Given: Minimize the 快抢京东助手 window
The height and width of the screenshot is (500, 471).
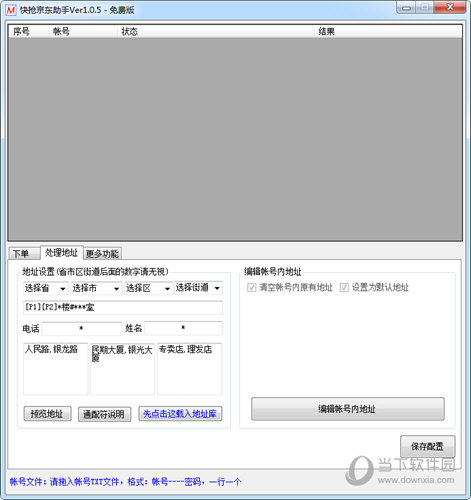Looking at the screenshot, I should [406, 8].
